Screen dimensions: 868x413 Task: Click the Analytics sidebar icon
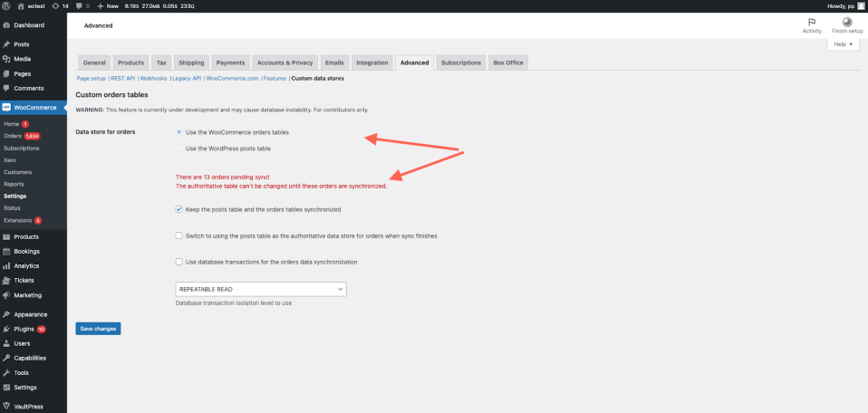click(6, 265)
